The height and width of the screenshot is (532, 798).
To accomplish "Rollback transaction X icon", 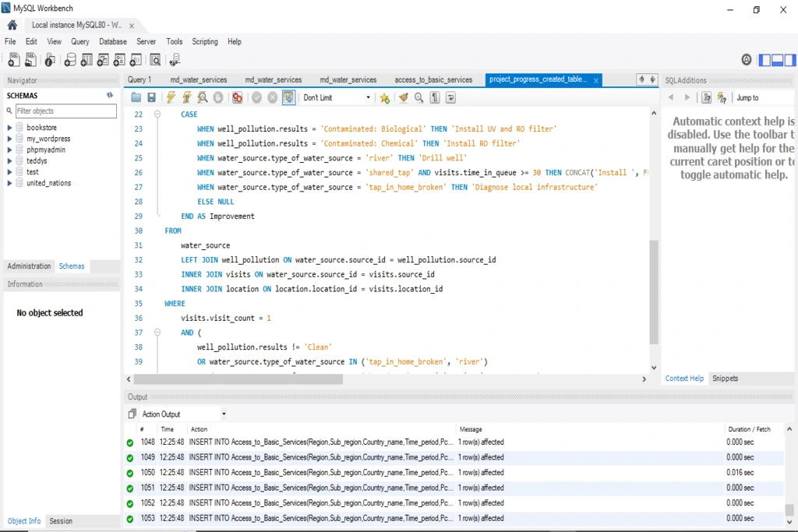I will point(273,97).
